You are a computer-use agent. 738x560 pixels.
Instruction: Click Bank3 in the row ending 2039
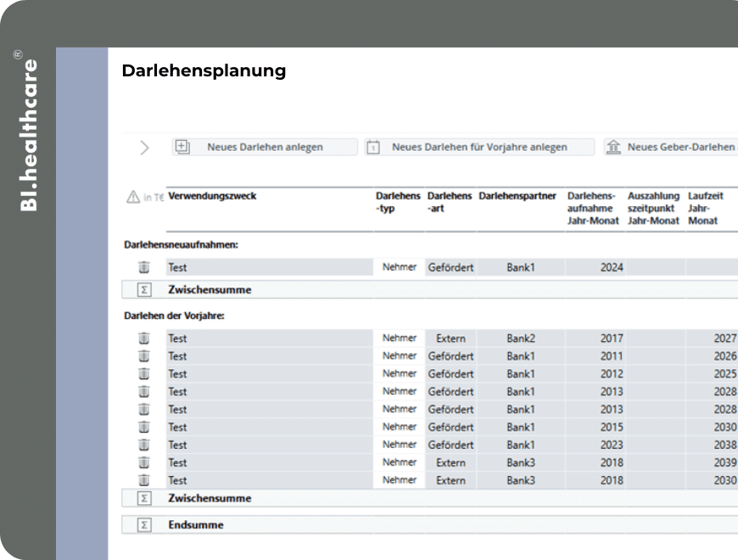(x=521, y=463)
